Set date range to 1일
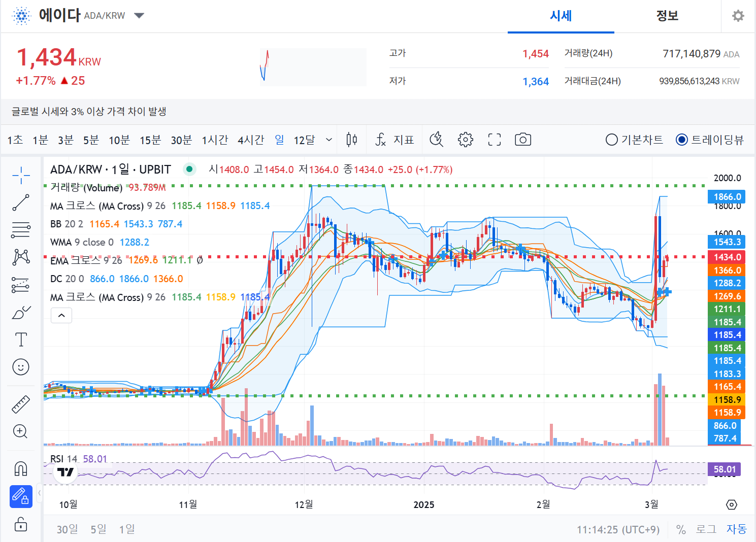 (127, 529)
